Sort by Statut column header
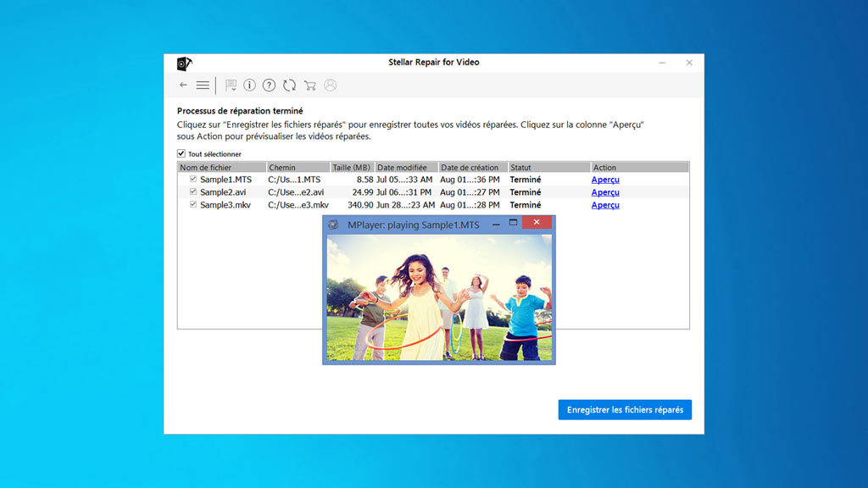This screenshot has height=488, width=868. [549, 167]
